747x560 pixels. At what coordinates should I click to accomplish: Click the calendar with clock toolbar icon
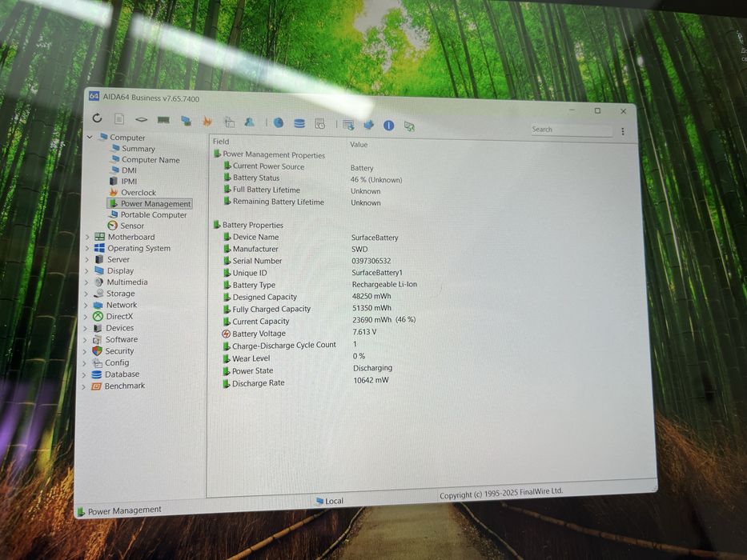pos(320,124)
